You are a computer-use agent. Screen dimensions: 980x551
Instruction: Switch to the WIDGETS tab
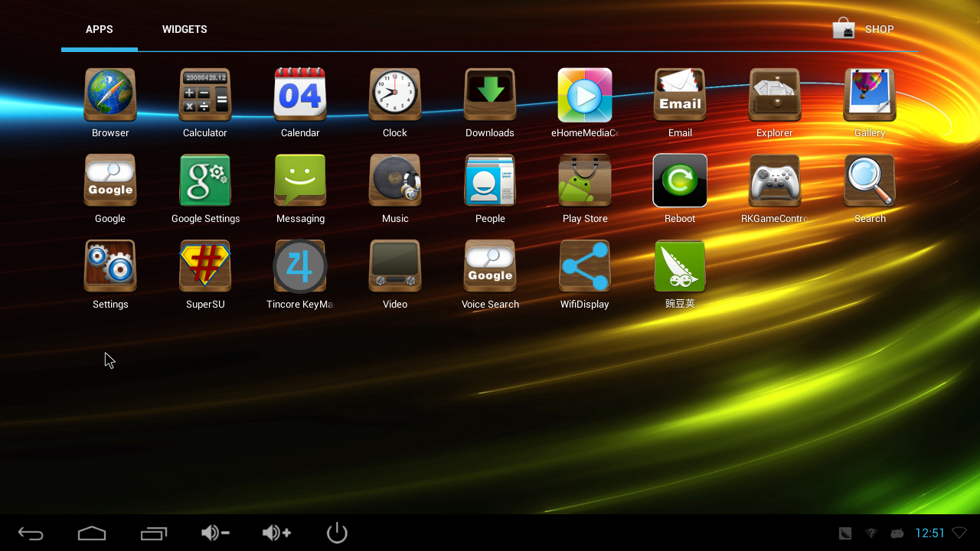[x=185, y=29]
